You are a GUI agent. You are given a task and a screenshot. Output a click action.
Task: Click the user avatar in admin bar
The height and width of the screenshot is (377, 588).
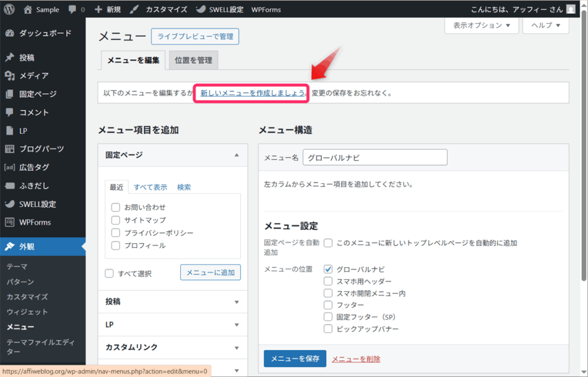pyautogui.click(x=571, y=9)
